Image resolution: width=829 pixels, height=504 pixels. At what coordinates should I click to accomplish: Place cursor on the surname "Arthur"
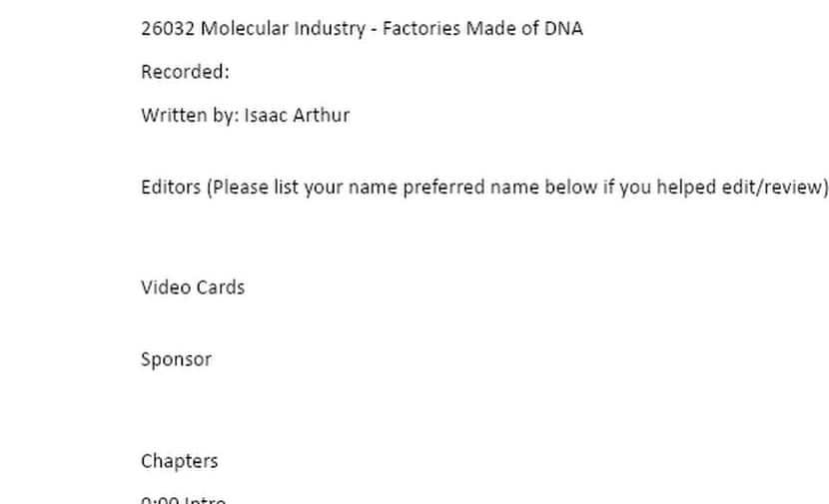(x=321, y=115)
